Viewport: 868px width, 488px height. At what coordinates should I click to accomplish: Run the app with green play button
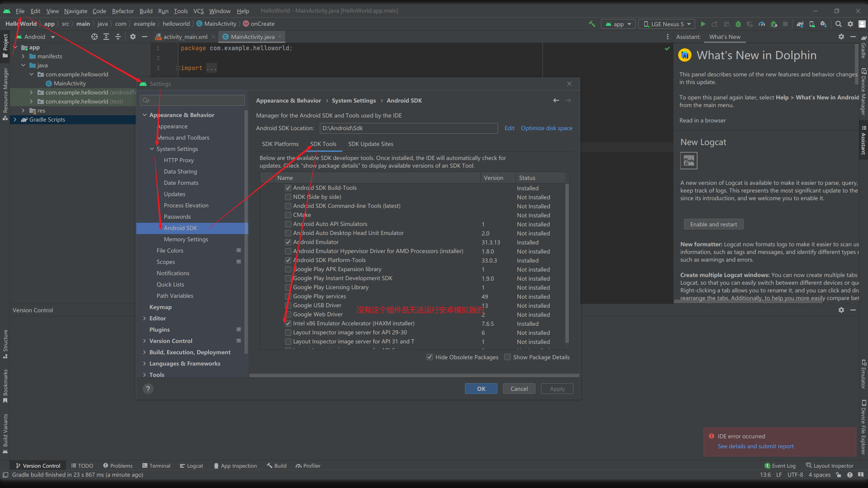tap(703, 24)
